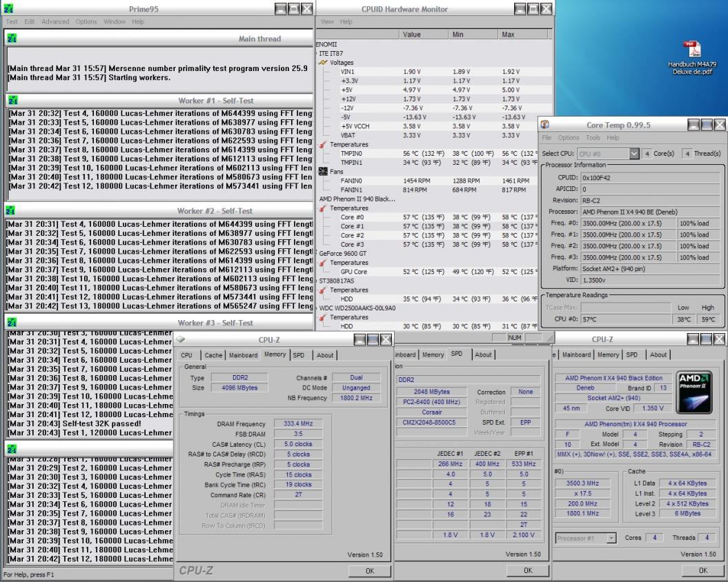Open the Test menu in Prime95
This screenshot has height=582, width=728.
click(x=12, y=22)
